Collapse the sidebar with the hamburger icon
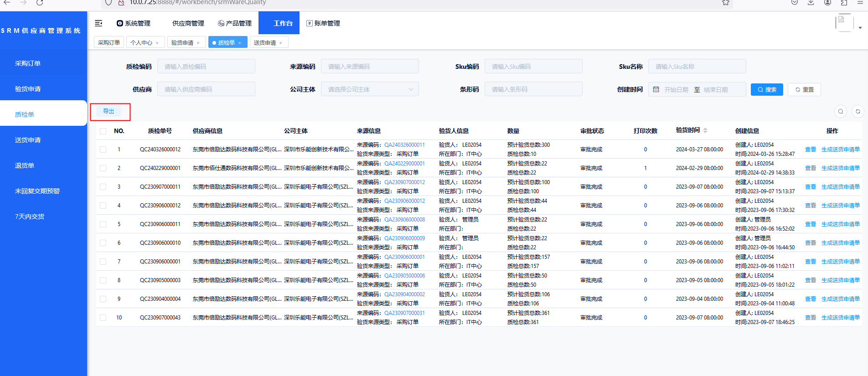The width and height of the screenshot is (868, 376). click(x=98, y=23)
